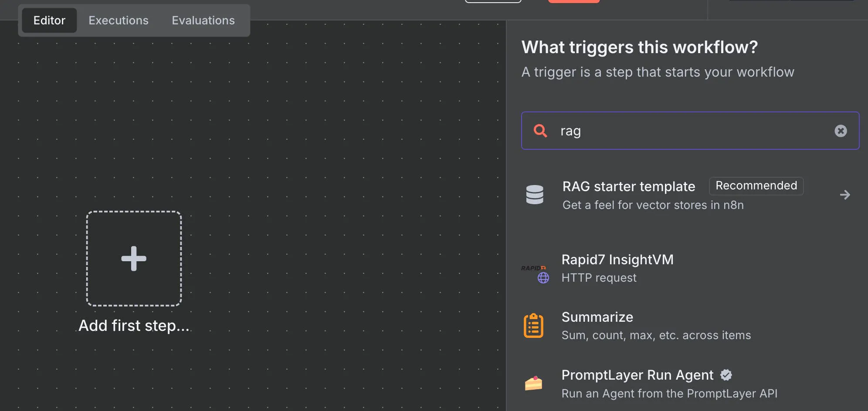The image size is (868, 411).
Task: Click the PromptLayer cake icon
Action: [533, 383]
